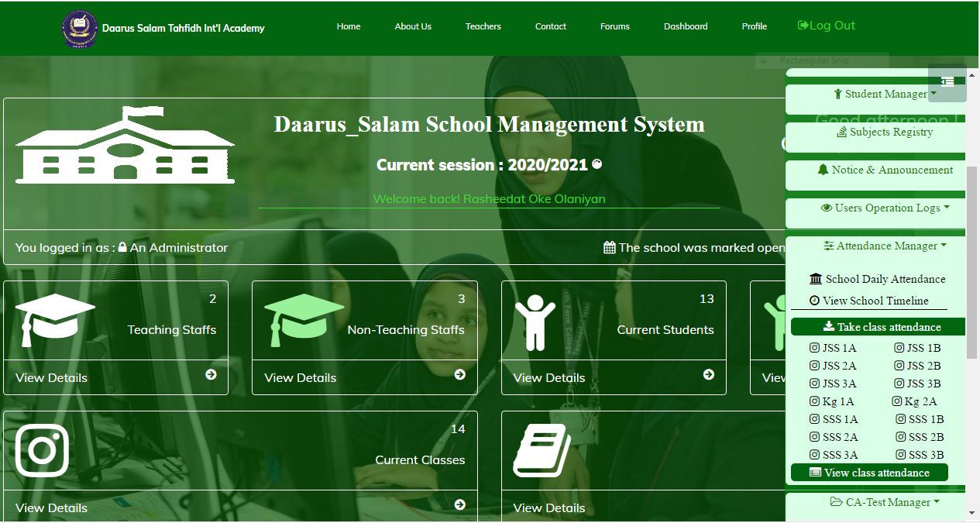Click arrow icon on Current Classes card

click(x=459, y=505)
